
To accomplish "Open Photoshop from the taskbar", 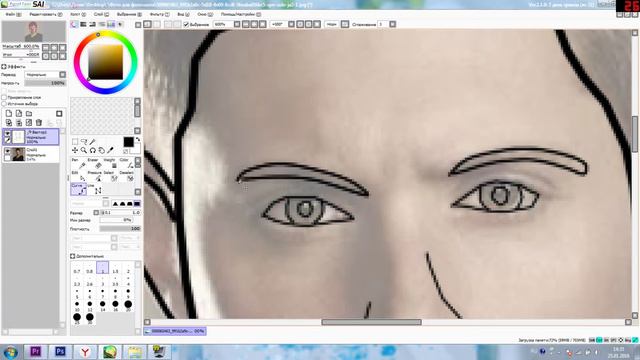I will click(x=60, y=351).
